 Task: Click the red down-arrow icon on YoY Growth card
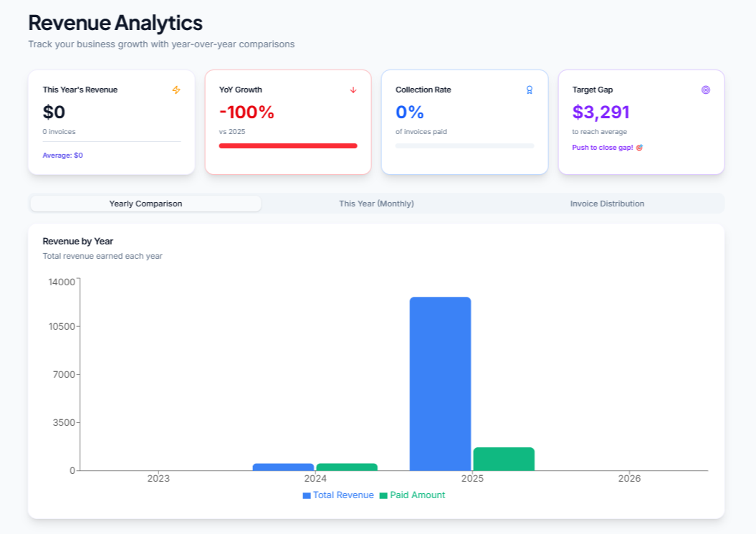(x=353, y=90)
